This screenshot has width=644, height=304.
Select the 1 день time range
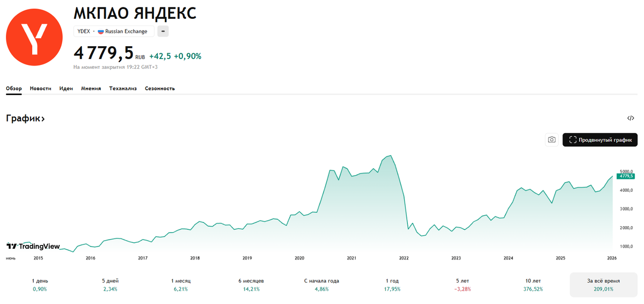coord(40,285)
